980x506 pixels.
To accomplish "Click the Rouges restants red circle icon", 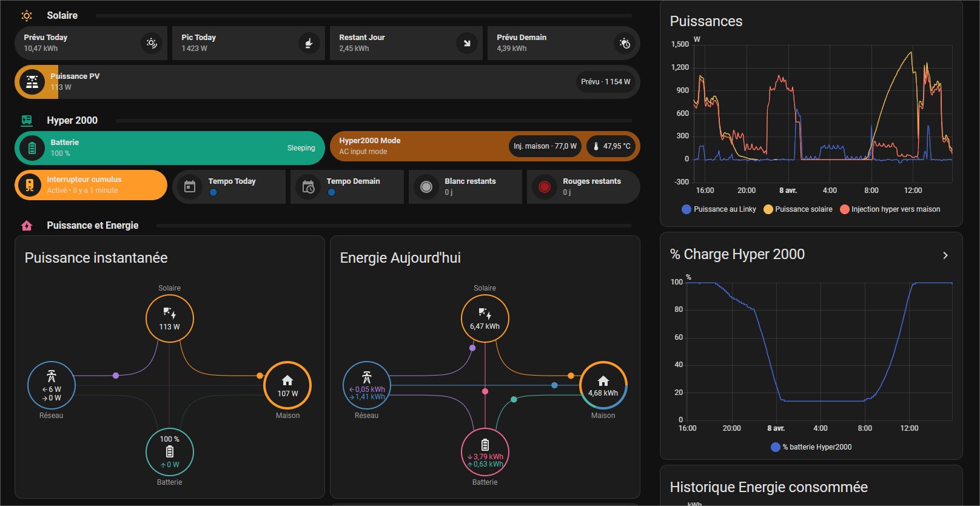I will coord(545,187).
